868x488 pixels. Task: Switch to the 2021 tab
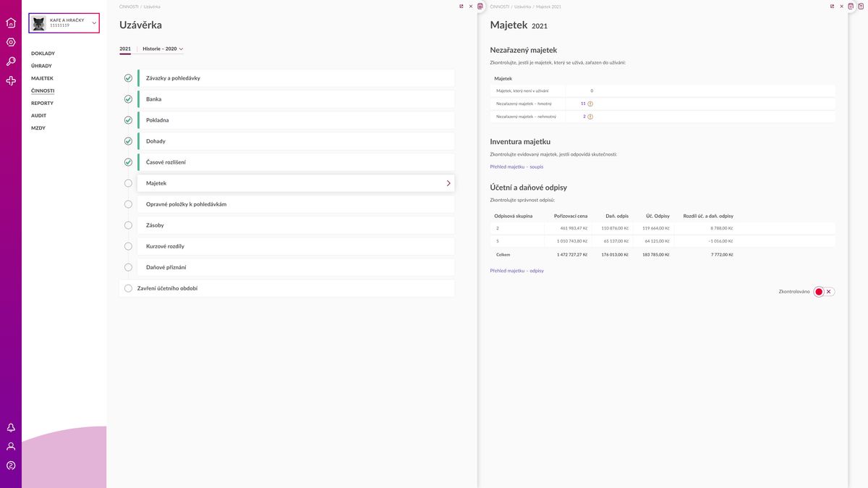[125, 49]
